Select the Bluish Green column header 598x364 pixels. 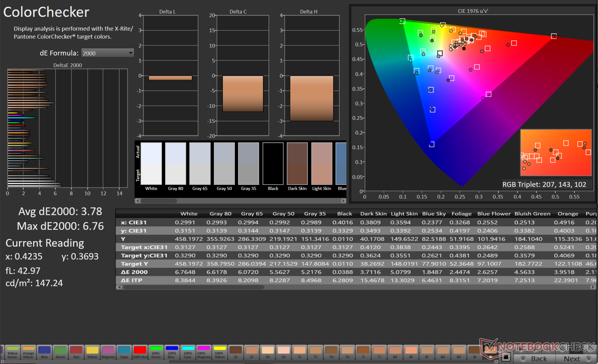pyautogui.click(x=532, y=214)
